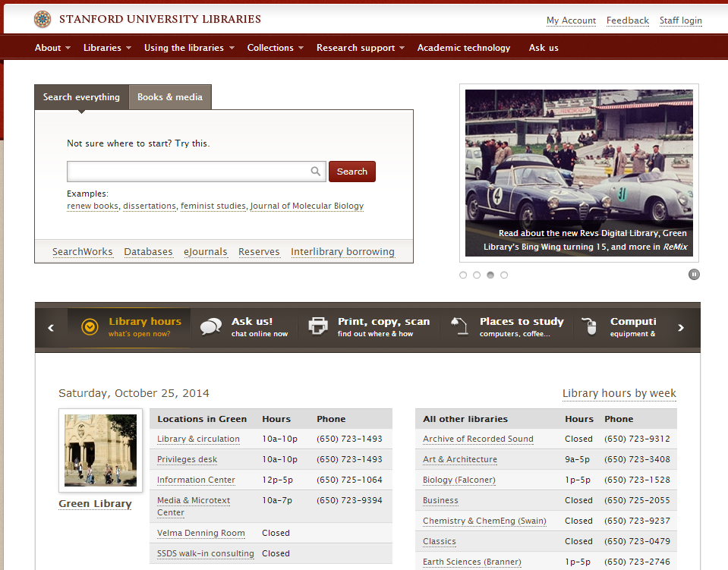Open the Reserves link

[x=259, y=251]
